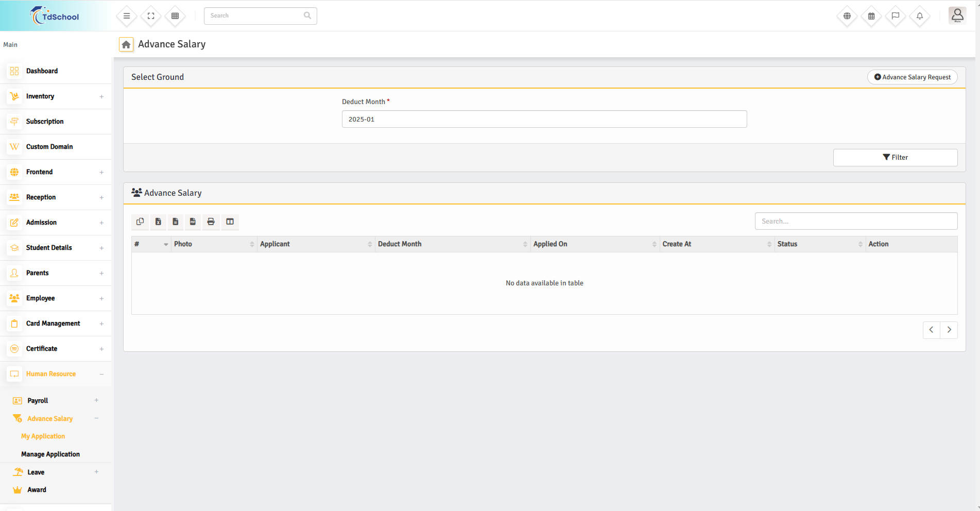The height and width of the screenshot is (511, 980).
Task: Click the print table icon
Action: pyautogui.click(x=211, y=222)
